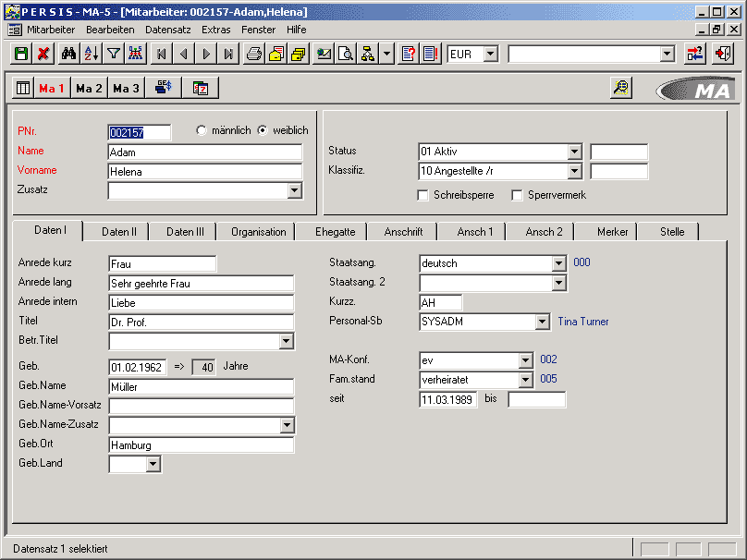Click the printer icon
747x560 pixels.
click(253, 55)
